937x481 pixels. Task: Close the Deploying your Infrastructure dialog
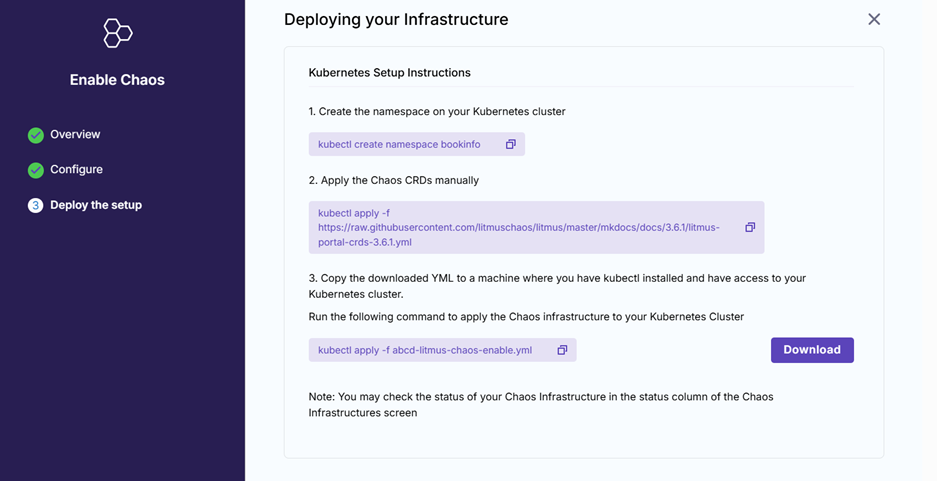pyautogui.click(x=874, y=19)
